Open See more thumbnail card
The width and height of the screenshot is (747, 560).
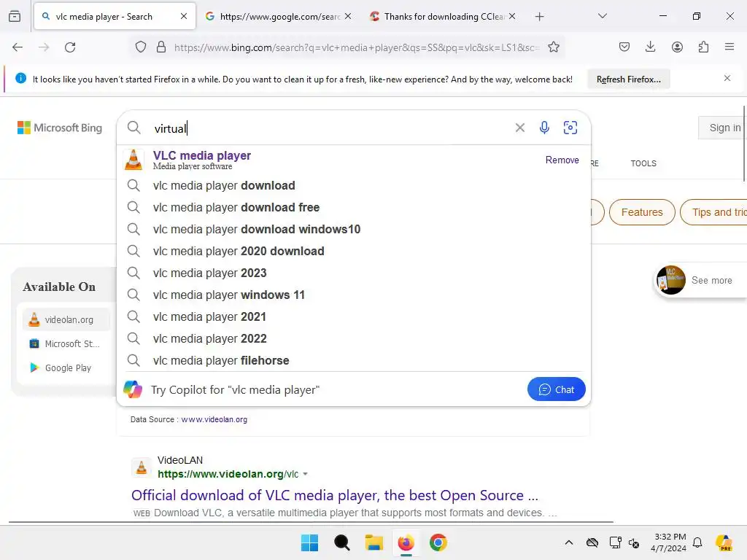click(x=700, y=280)
